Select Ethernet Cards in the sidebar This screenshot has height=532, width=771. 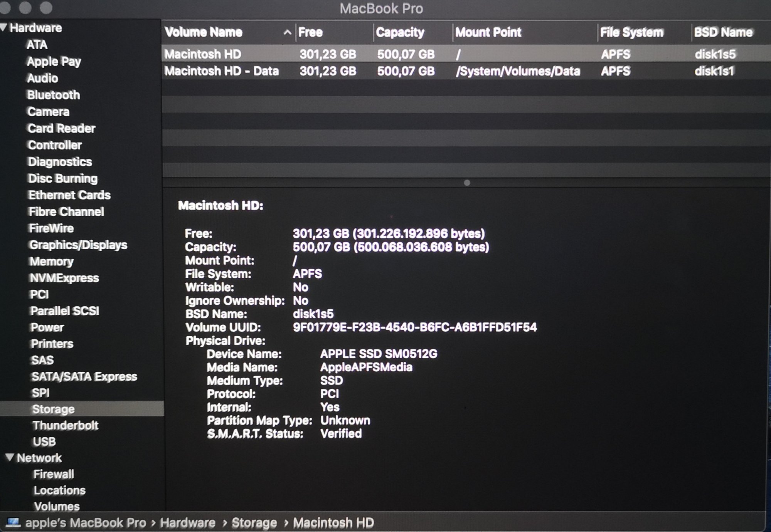69,195
